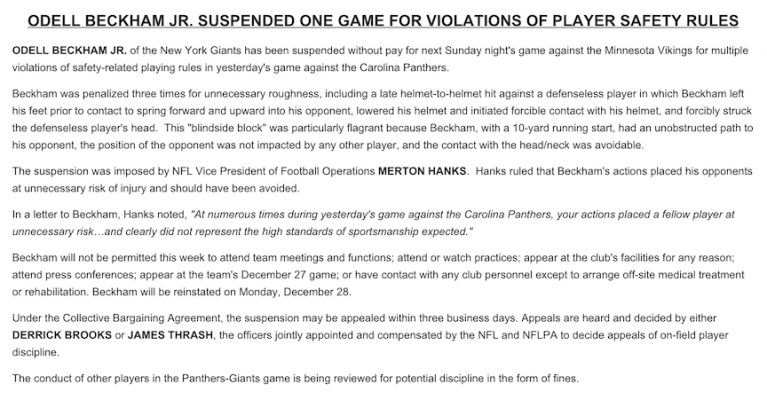The height and width of the screenshot is (400, 767).
Task: Click the final sentence about Panthers-Giants game fines
Action: [295, 378]
